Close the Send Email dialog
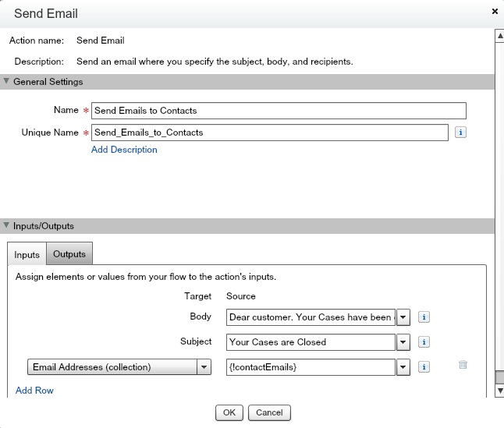This screenshot has width=504, height=428. (x=495, y=12)
